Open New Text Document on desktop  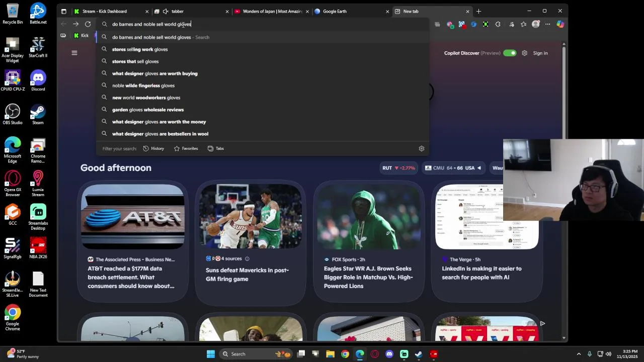coord(38,284)
